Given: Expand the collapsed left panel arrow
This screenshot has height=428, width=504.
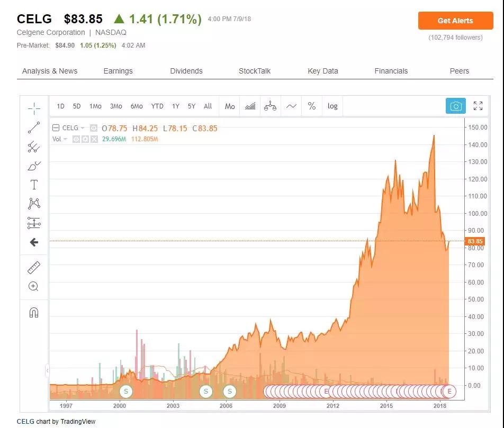Looking at the screenshot, I should pyautogui.click(x=47, y=371).
